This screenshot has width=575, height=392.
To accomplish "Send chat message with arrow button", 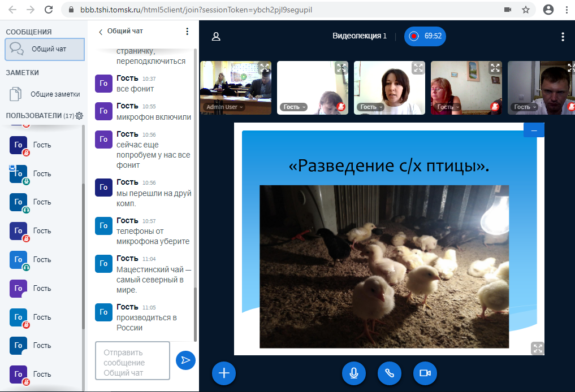I will [185, 360].
